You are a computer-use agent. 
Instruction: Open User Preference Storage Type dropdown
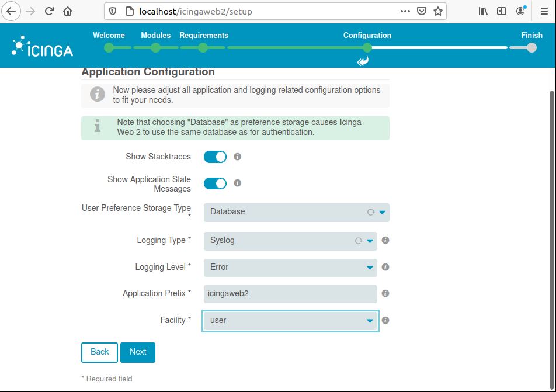click(297, 212)
